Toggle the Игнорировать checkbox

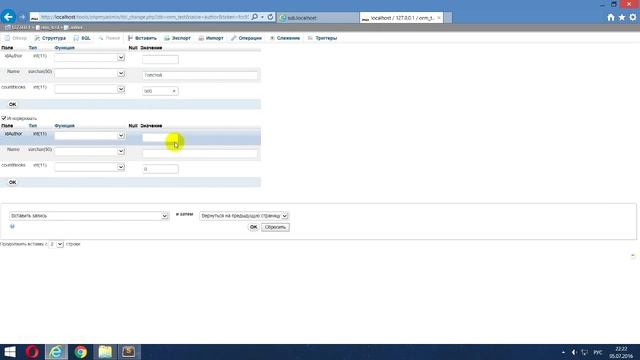4,118
